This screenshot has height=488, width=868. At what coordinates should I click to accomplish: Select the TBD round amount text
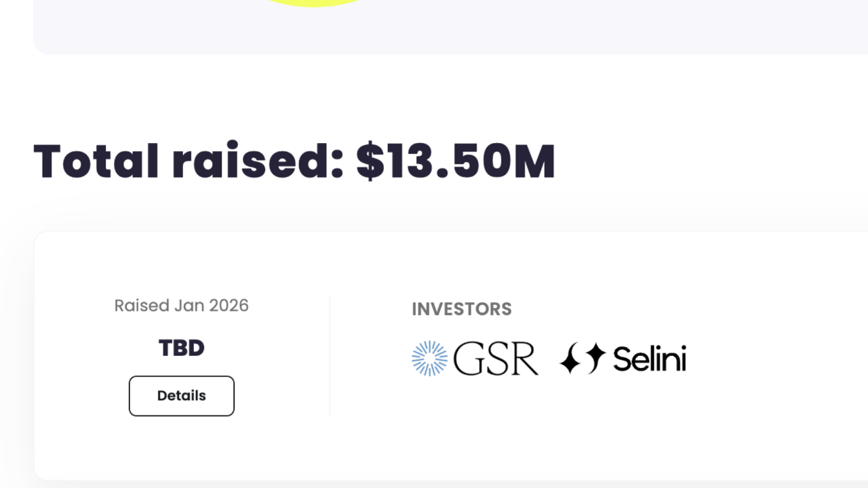pyautogui.click(x=181, y=348)
